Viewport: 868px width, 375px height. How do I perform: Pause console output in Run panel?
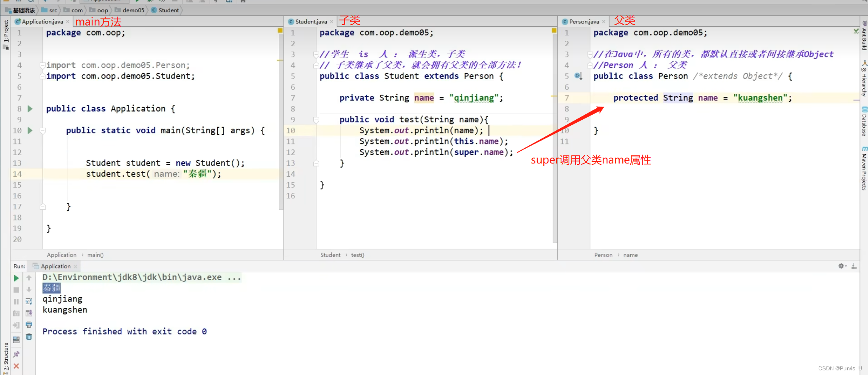click(x=16, y=302)
